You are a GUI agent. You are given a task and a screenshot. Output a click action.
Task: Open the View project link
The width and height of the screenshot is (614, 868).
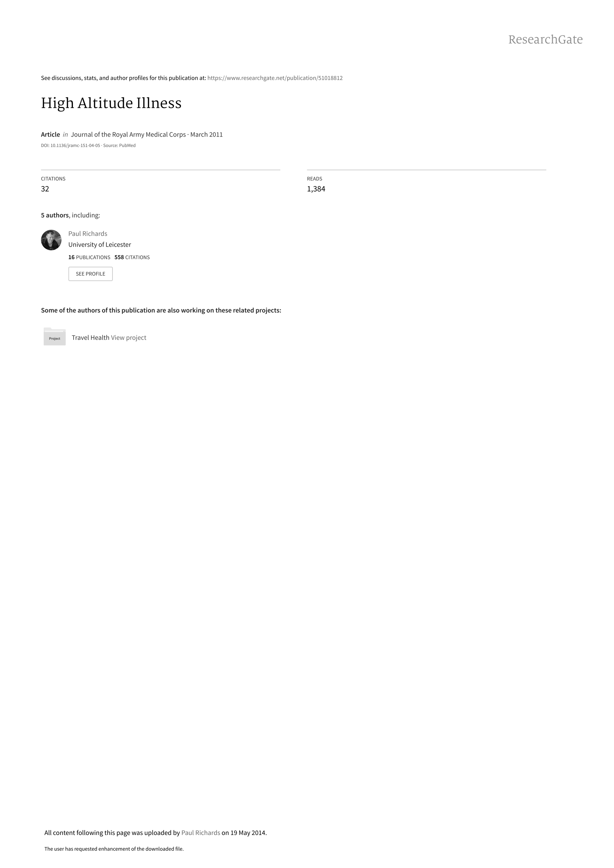tap(129, 337)
